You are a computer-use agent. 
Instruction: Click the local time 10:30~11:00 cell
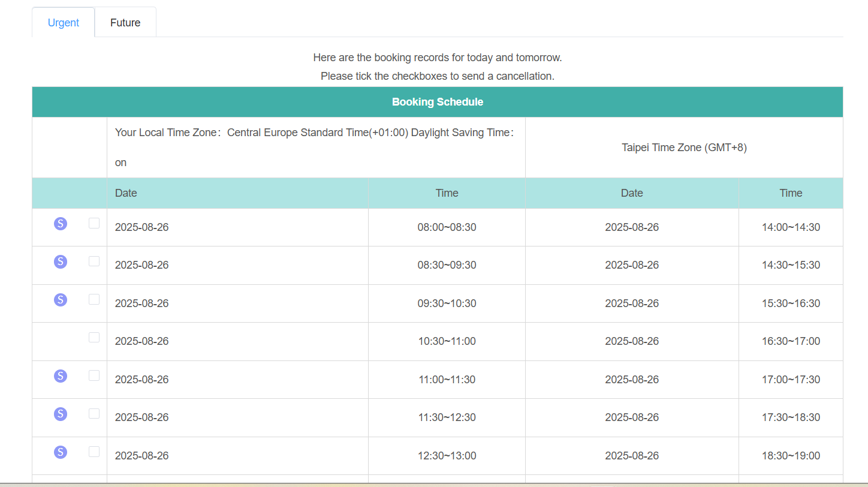pyautogui.click(x=447, y=341)
